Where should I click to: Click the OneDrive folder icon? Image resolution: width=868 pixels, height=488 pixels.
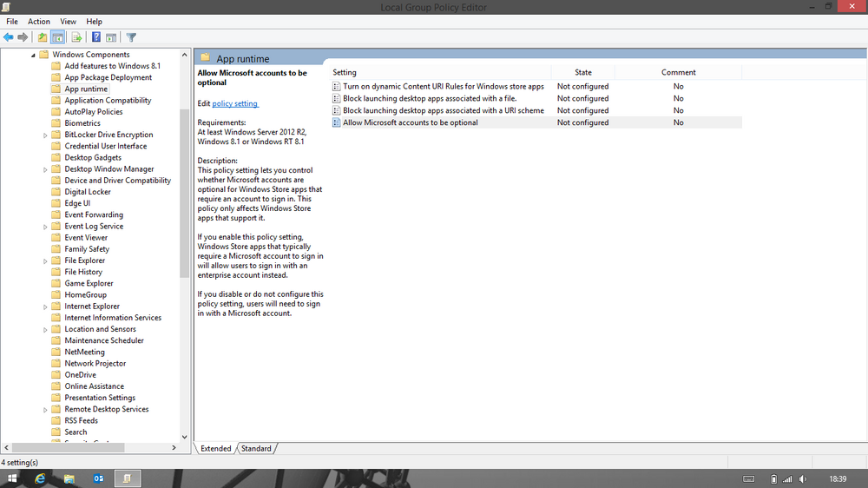pos(56,375)
